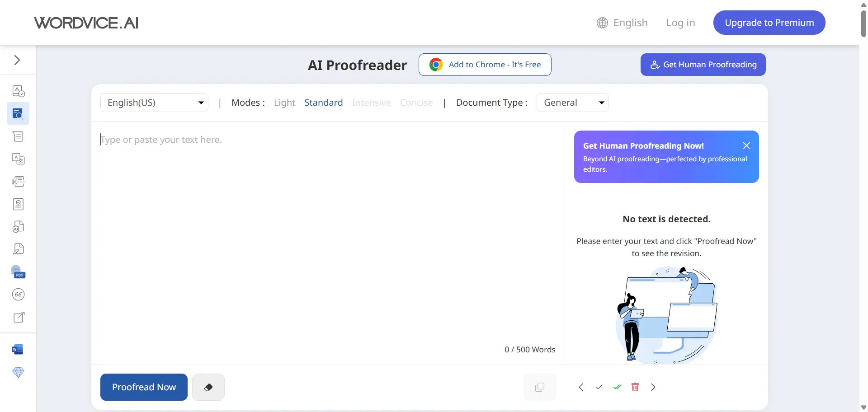Open the AI writer pen-document icon
Screen dimensions: 868x412
pos(18,249)
